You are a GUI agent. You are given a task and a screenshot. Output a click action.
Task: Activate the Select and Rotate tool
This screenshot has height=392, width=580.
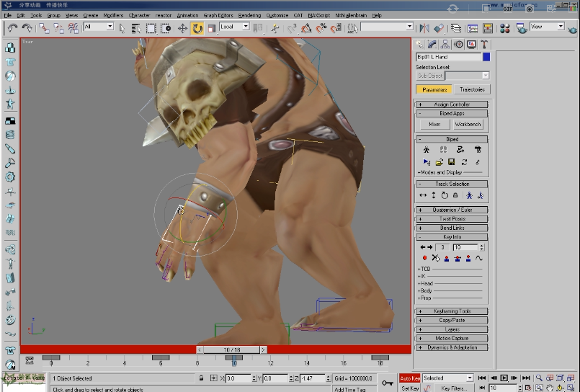tap(197, 29)
